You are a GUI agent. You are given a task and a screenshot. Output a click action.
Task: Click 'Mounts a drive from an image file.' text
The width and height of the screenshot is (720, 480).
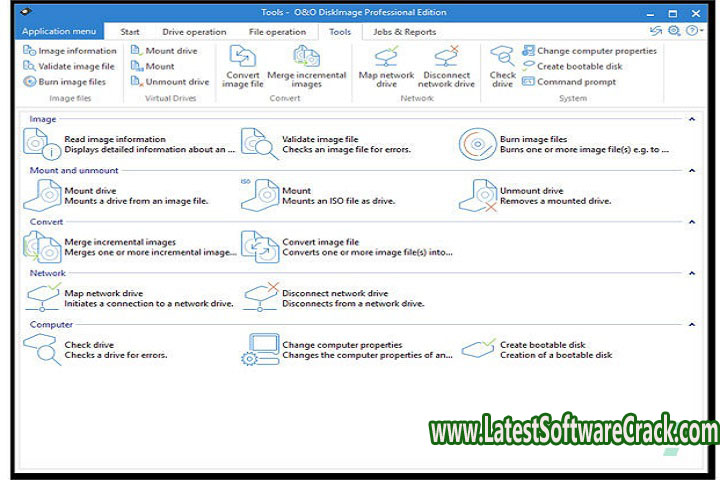pos(136,201)
